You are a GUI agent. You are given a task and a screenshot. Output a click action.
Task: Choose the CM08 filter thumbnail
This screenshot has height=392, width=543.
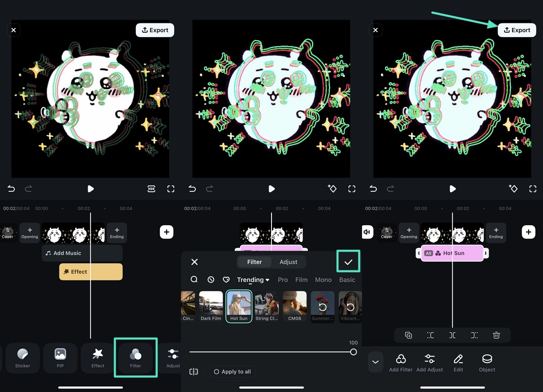[294, 306]
